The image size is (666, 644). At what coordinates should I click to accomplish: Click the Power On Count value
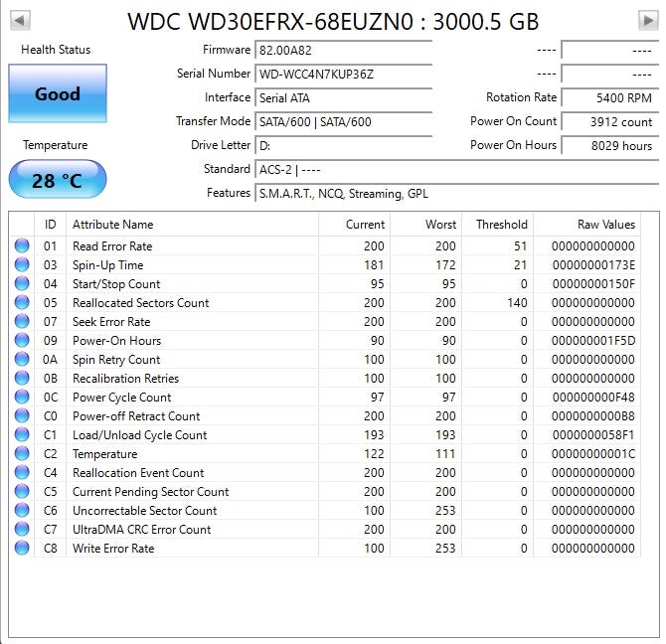tap(610, 122)
